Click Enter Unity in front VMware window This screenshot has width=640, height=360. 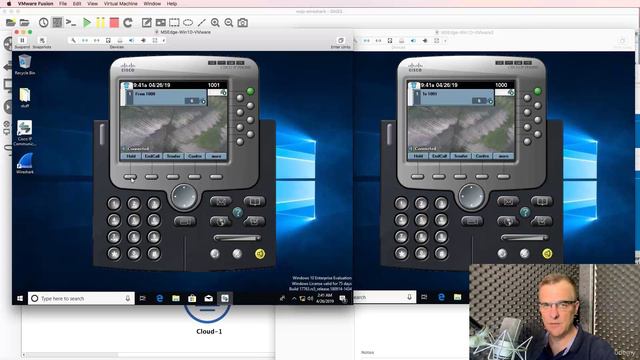(340, 42)
